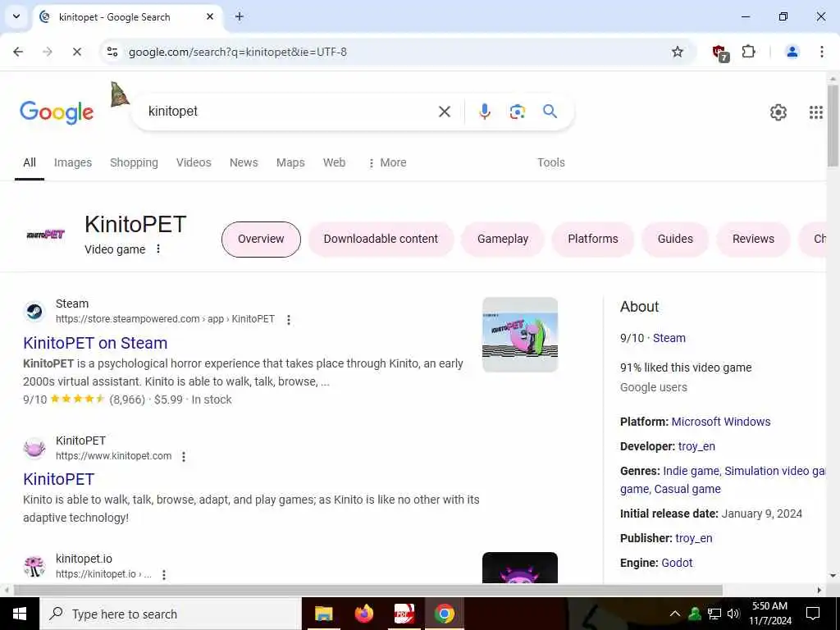Select the Platforms chip
Screen dimensions: 840x630
593,239
